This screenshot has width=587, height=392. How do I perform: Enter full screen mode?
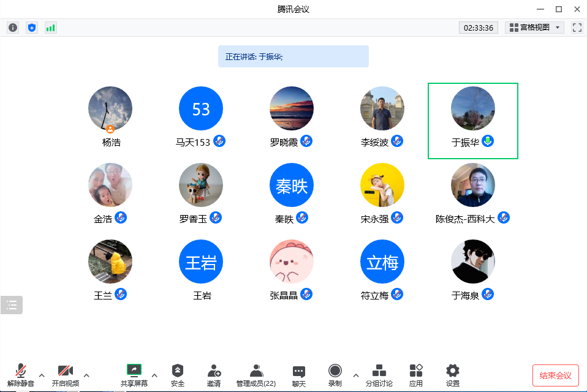click(x=577, y=28)
